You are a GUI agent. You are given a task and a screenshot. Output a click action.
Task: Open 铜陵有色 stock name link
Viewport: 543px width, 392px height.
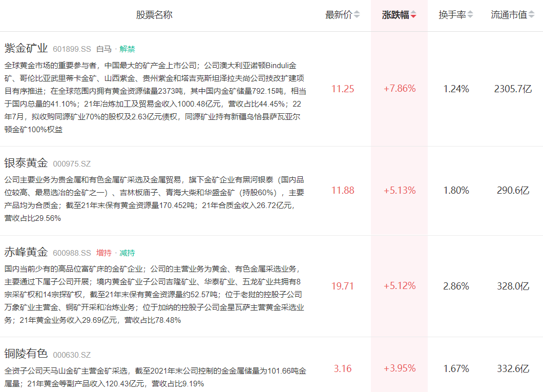point(26,354)
